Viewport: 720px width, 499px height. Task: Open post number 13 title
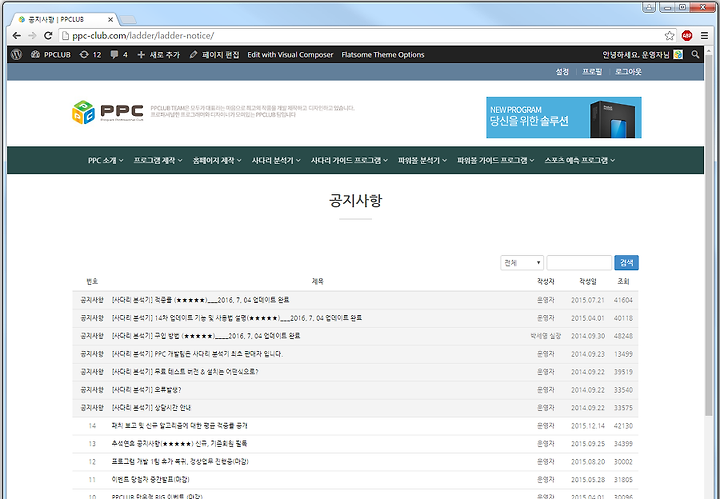[x=180, y=443]
